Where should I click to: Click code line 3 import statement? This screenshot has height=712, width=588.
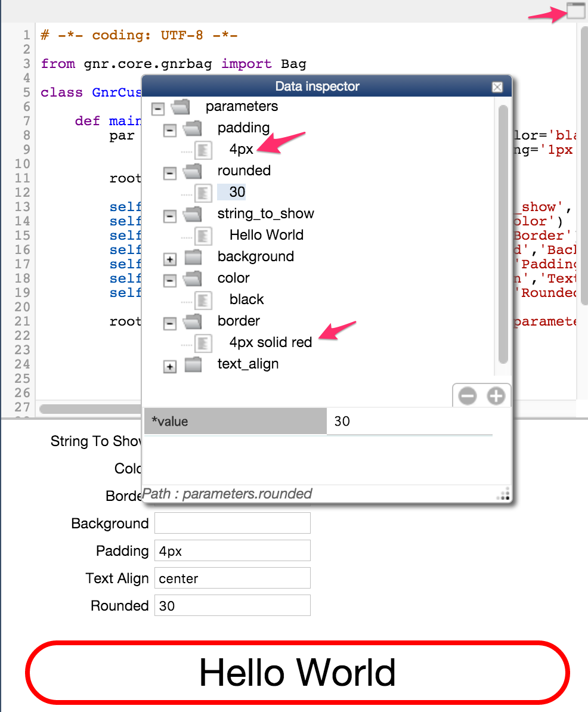[173, 64]
